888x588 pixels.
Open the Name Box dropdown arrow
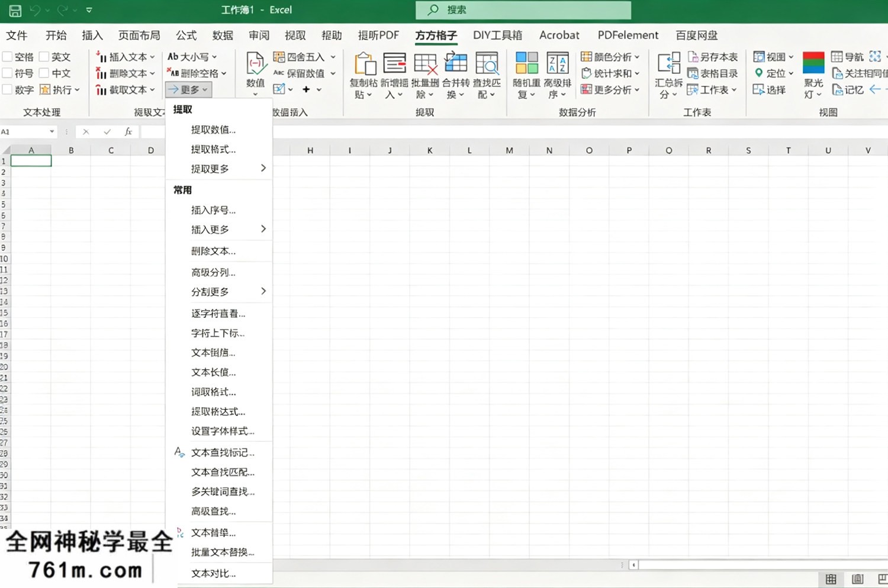52,132
